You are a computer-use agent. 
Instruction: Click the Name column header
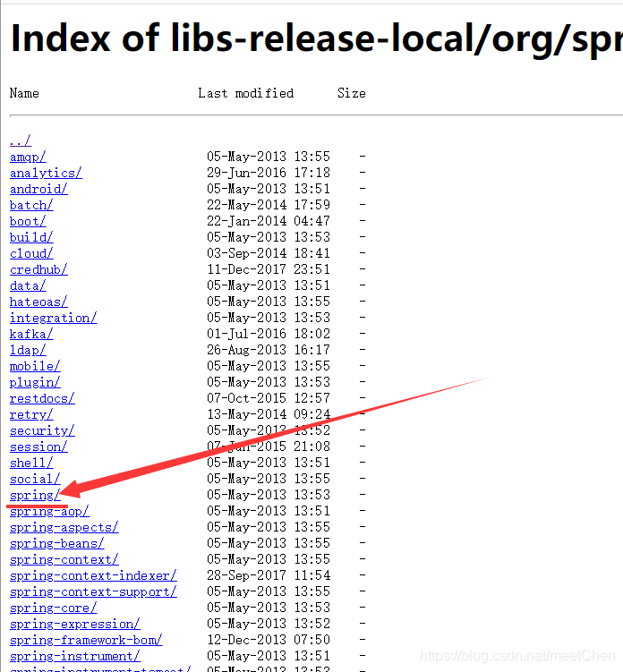click(x=24, y=93)
